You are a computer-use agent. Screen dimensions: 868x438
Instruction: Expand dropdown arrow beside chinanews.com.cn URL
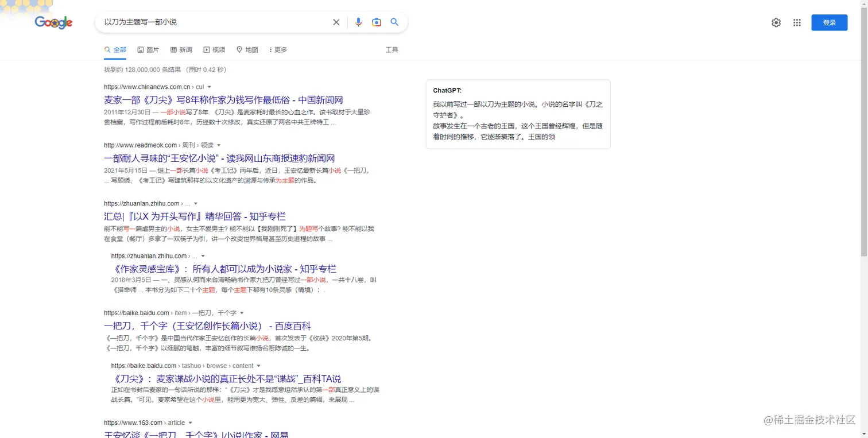pyautogui.click(x=208, y=87)
